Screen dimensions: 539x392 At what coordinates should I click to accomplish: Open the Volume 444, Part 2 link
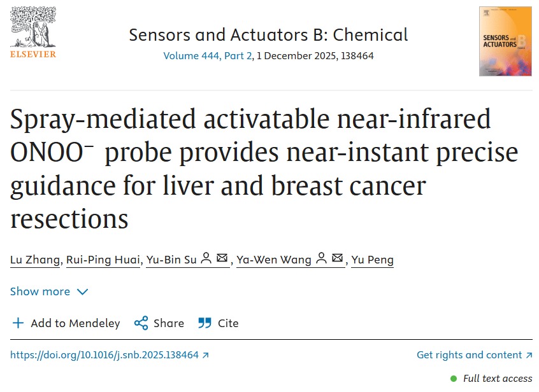[208, 56]
